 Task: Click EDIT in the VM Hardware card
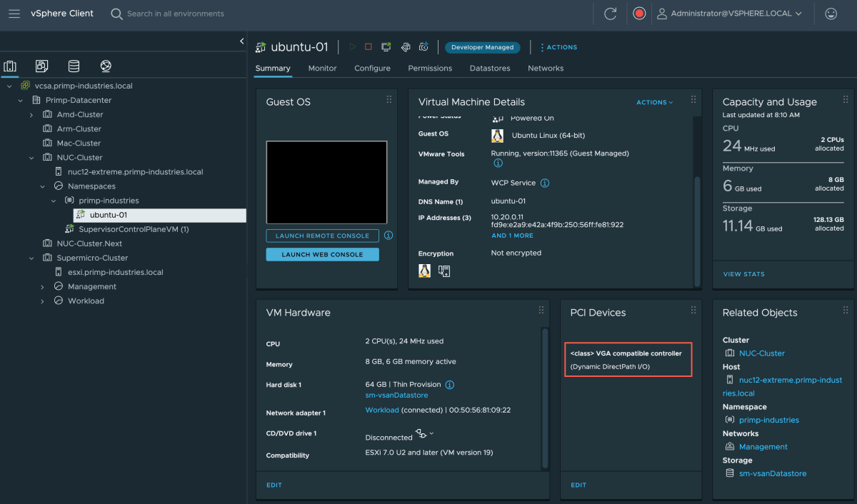(274, 485)
